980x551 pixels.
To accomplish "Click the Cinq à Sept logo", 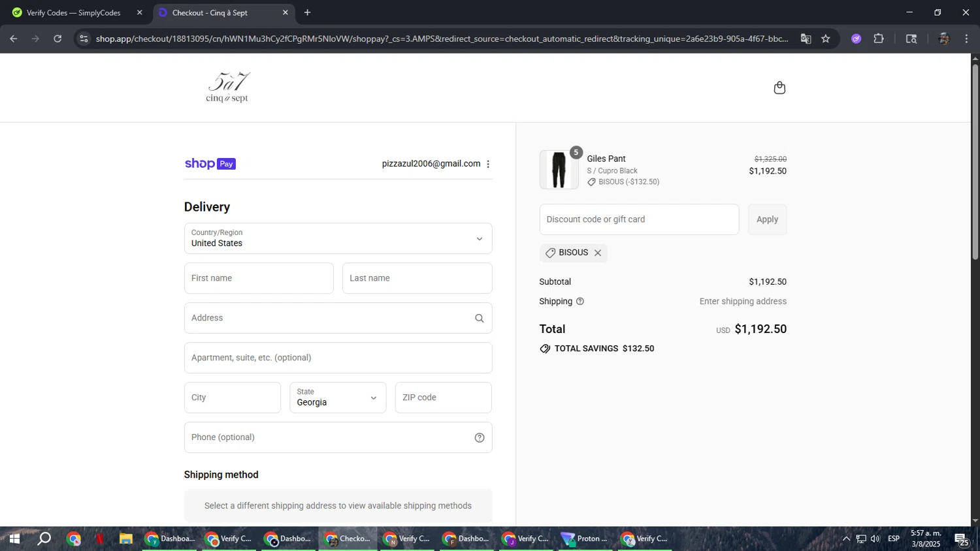I will point(227,87).
